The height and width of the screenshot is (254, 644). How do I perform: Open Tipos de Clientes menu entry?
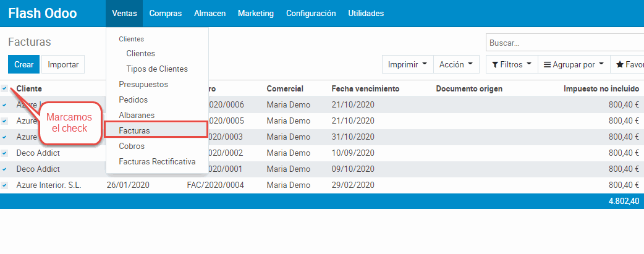click(157, 69)
